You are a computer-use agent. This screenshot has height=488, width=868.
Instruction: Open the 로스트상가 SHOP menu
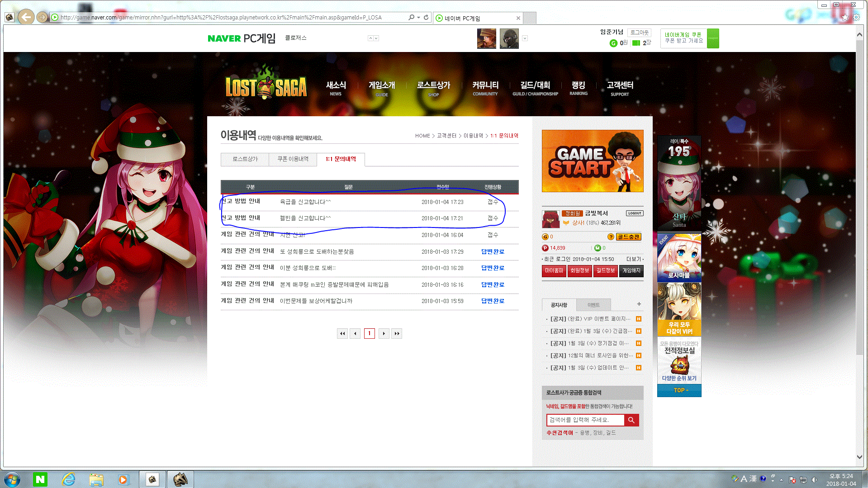click(x=433, y=88)
